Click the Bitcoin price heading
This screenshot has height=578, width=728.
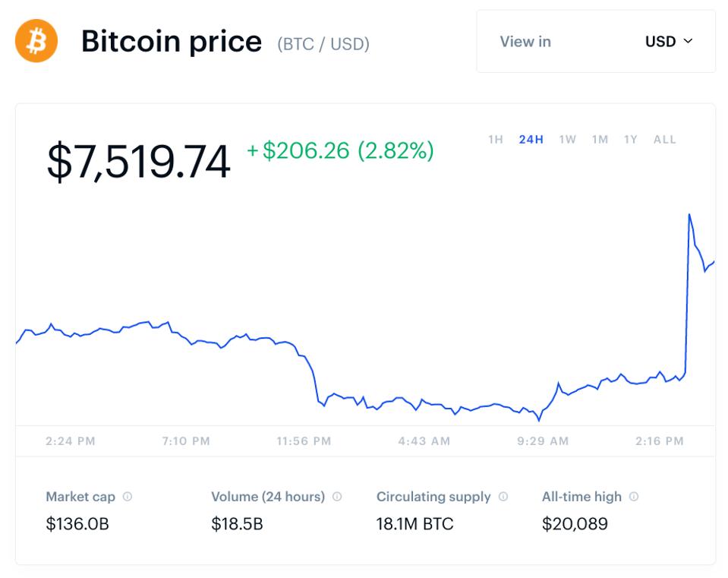click(172, 41)
